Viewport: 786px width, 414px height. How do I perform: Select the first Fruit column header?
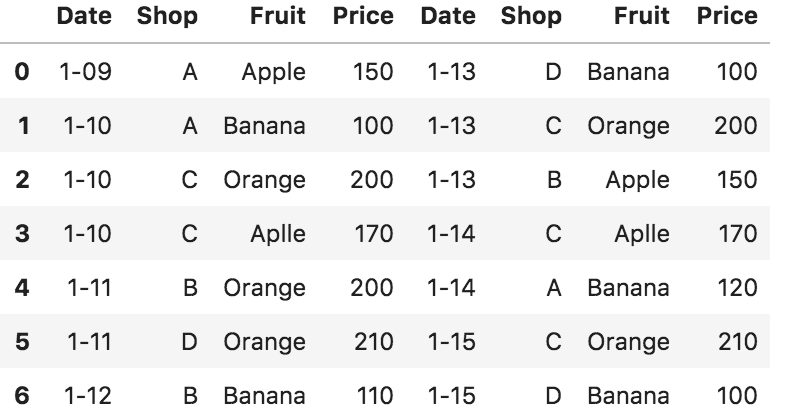(x=278, y=16)
